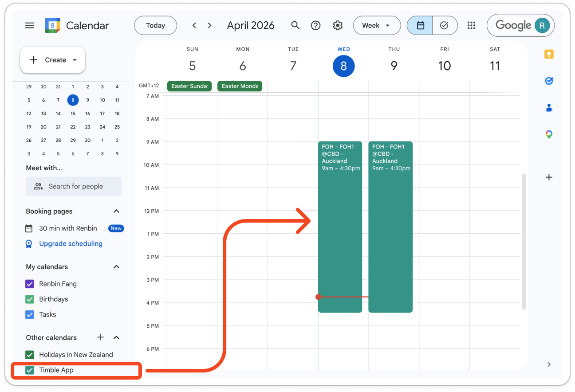Open calendar search magnifier
This screenshot has width=575, height=392.
pyautogui.click(x=295, y=25)
